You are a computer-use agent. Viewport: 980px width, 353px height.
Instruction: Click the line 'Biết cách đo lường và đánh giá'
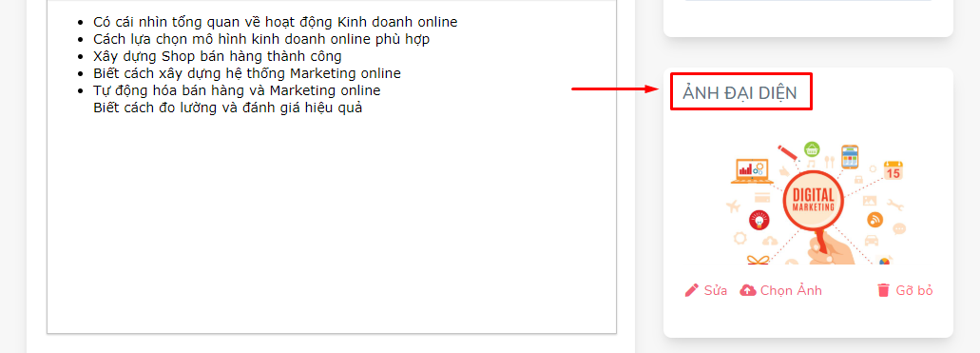click(228, 108)
